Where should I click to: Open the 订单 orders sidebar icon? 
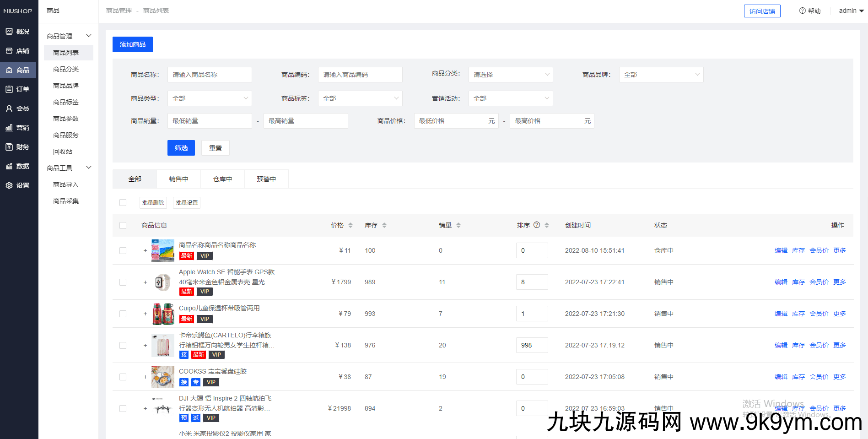pos(9,89)
